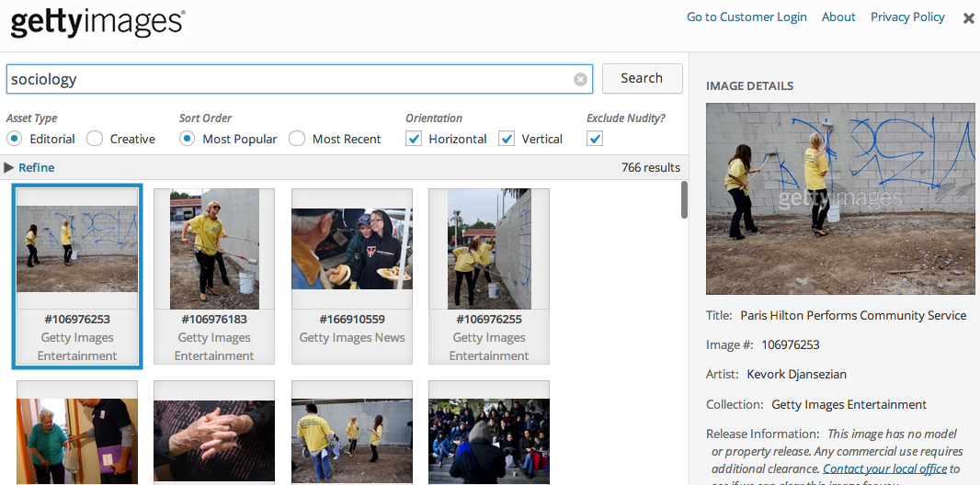Toggle the Vertical orientation checkbox

click(x=507, y=139)
